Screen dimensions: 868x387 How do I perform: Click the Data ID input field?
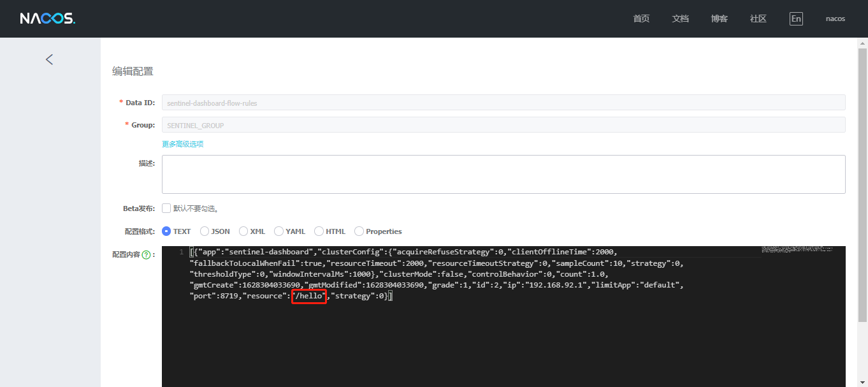coord(503,103)
